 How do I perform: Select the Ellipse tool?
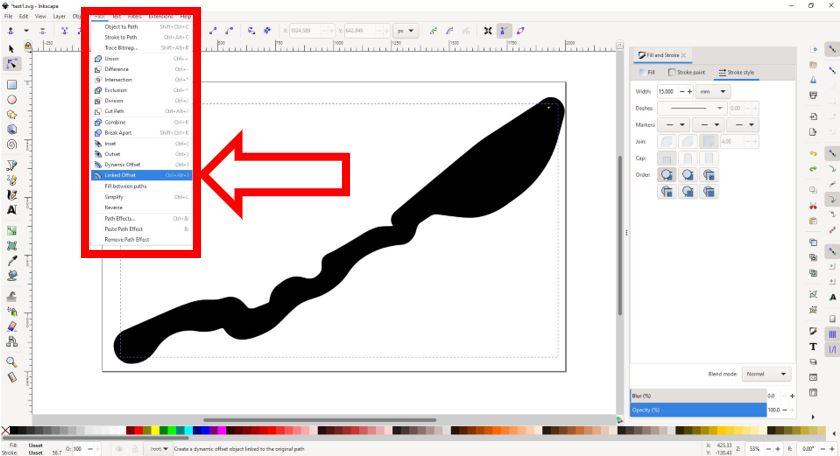pyautogui.click(x=11, y=100)
